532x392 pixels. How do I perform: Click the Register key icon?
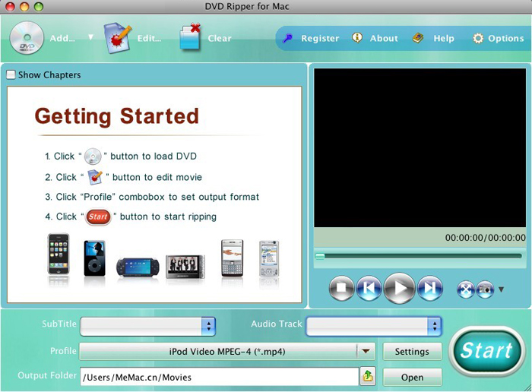pyautogui.click(x=288, y=38)
